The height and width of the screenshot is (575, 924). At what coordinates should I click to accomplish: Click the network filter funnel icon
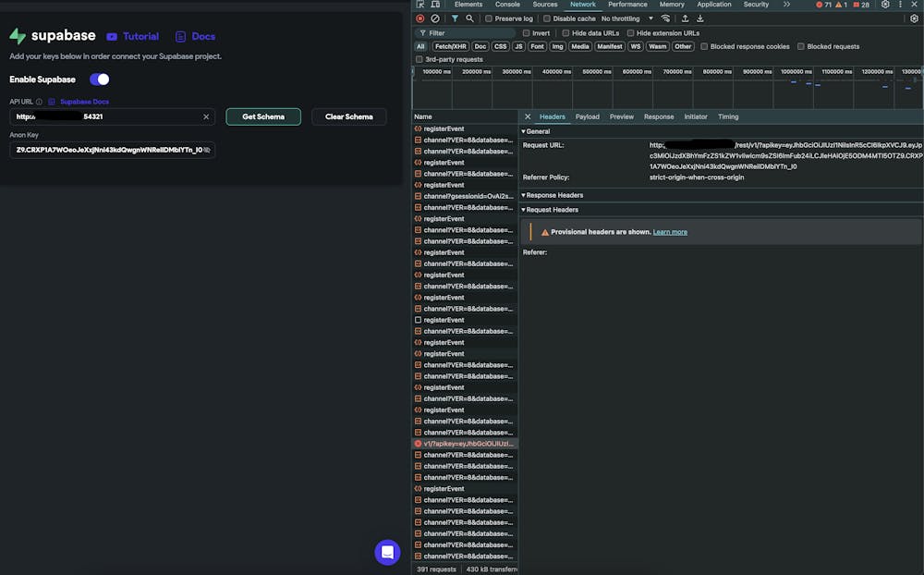point(455,18)
